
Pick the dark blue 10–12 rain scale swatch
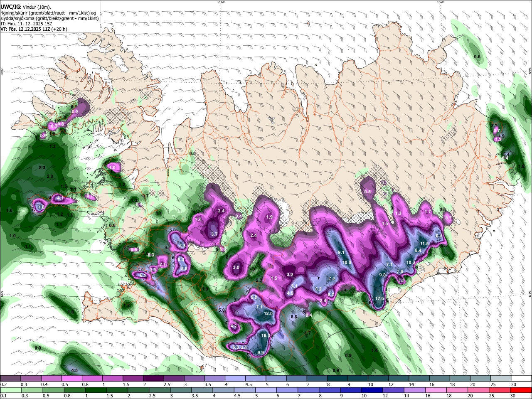click(x=372, y=390)
